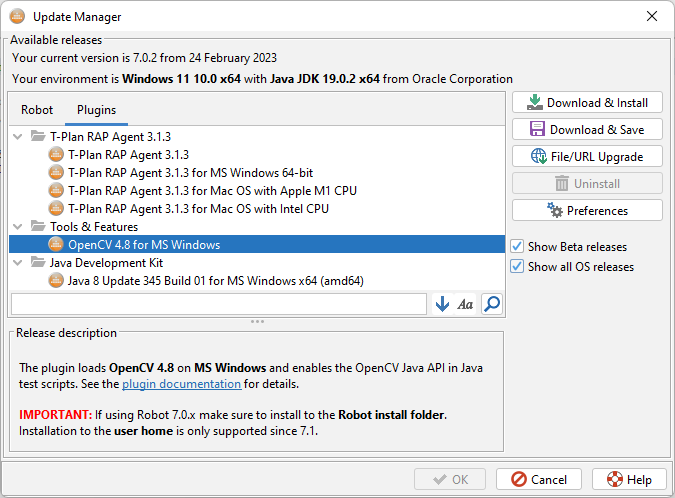Open Preferences from the side buttons
The width and height of the screenshot is (675, 498).
pos(587,211)
